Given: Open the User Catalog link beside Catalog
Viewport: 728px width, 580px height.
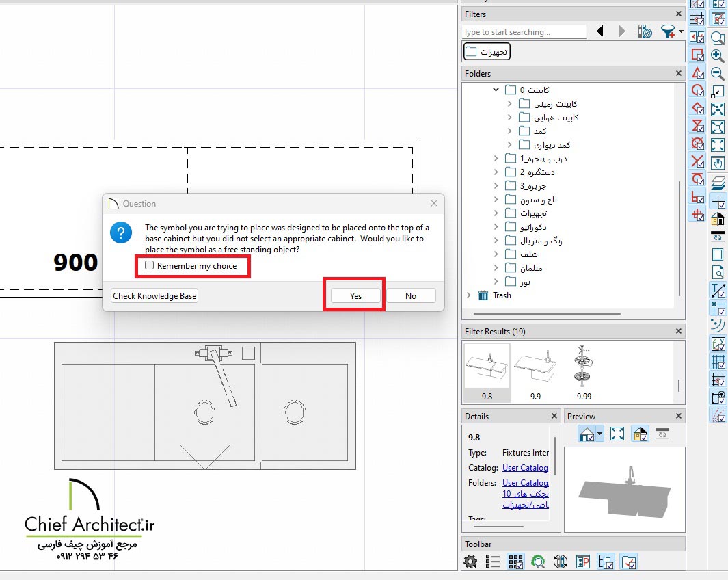Looking at the screenshot, I should (525, 468).
